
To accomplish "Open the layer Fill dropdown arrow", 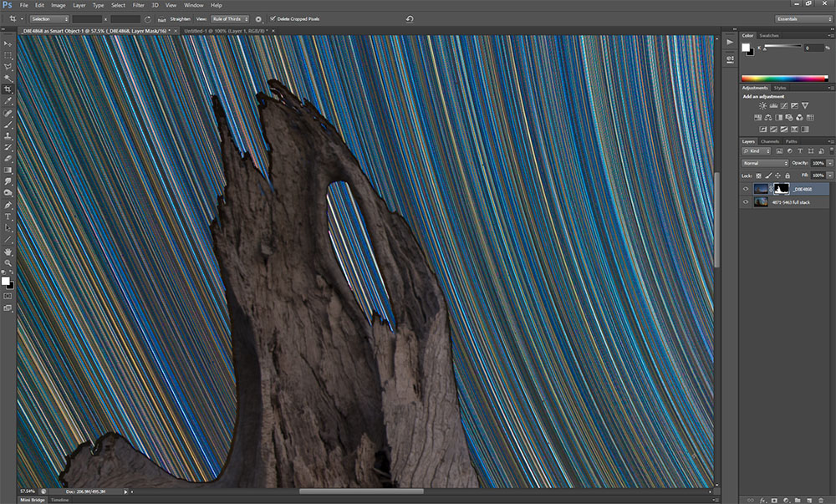I will click(x=830, y=176).
